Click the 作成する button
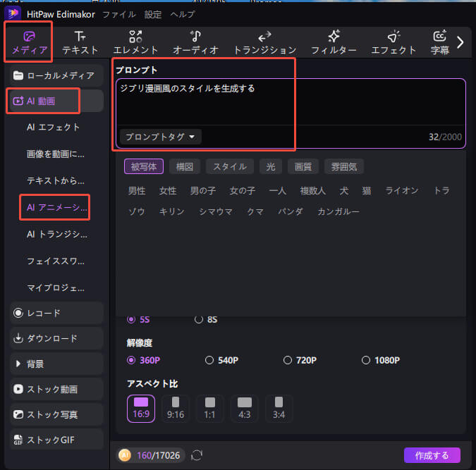476x470 pixels. [x=432, y=455]
